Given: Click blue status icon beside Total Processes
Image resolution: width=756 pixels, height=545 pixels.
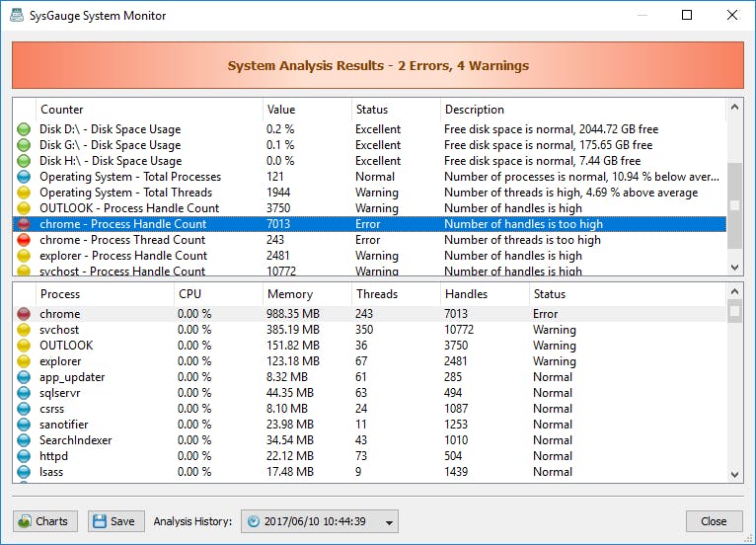Looking at the screenshot, I should coord(24,177).
